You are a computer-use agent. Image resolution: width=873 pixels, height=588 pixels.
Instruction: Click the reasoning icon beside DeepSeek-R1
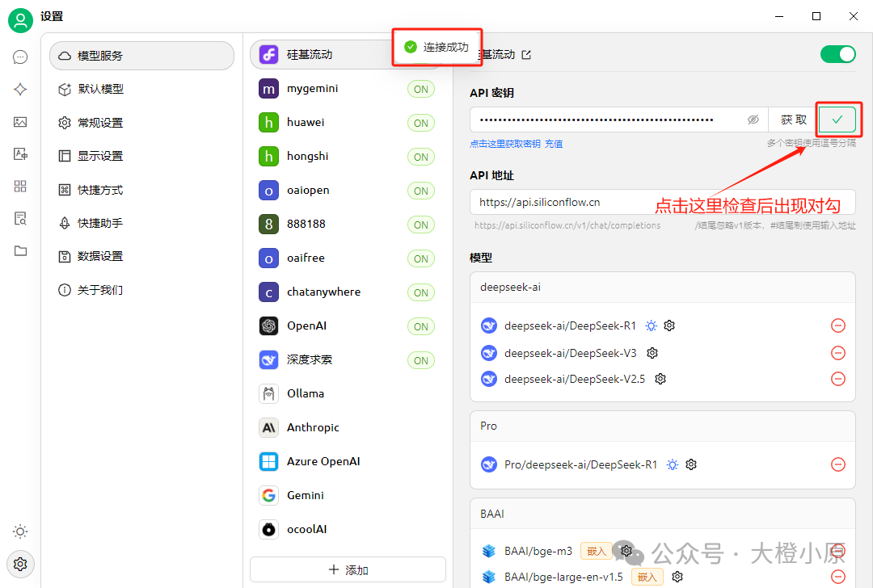coord(651,325)
